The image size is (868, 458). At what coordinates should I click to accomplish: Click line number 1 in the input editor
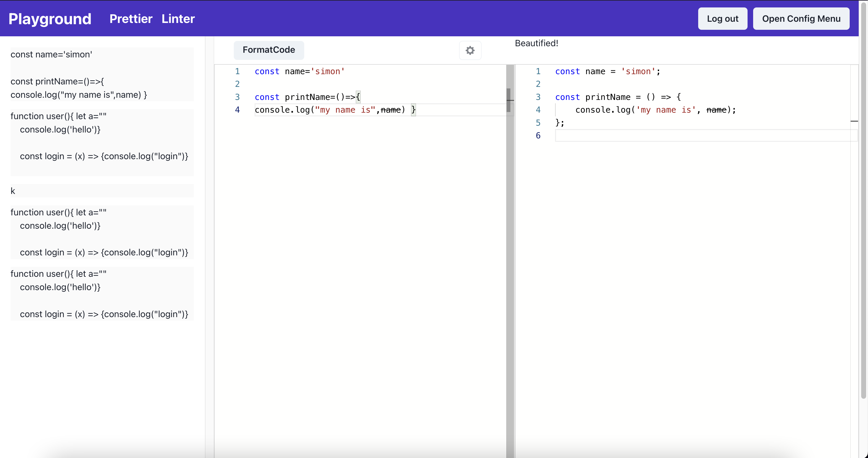pyautogui.click(x=237, y=71)
